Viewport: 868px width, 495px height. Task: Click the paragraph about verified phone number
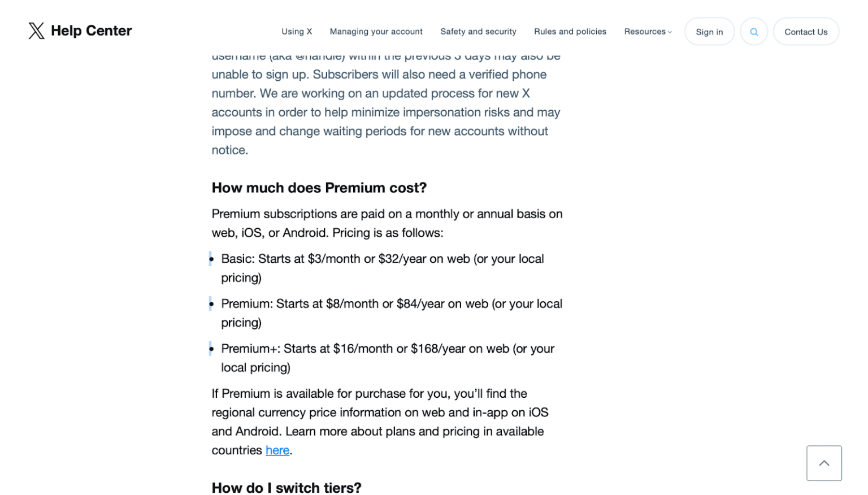(385, 112)
